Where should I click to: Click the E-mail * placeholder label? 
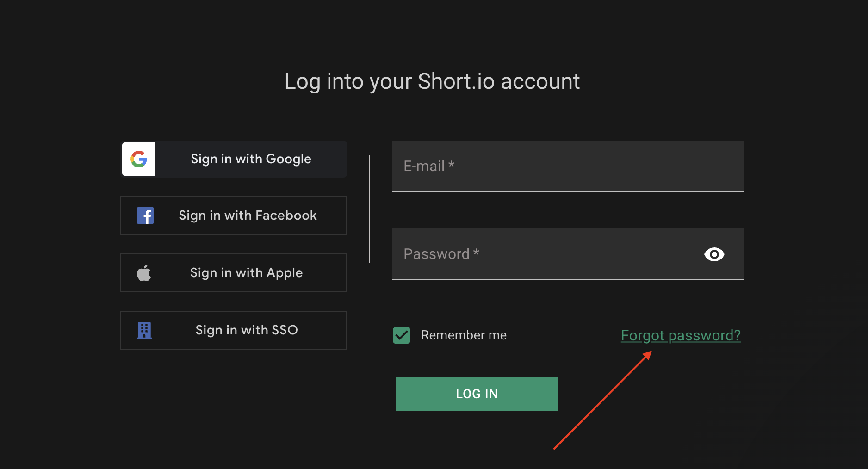[x=429, y=166]
